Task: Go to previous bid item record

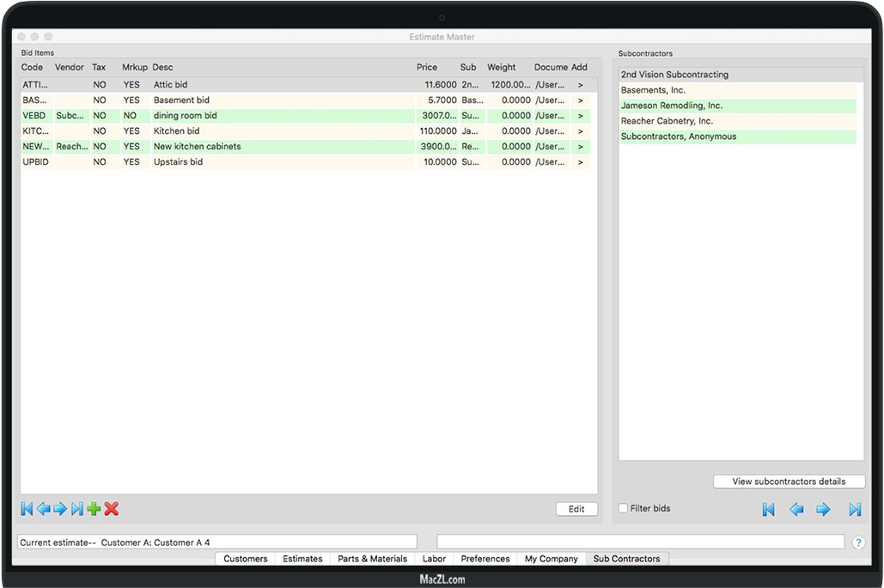Action: [43, 509]
